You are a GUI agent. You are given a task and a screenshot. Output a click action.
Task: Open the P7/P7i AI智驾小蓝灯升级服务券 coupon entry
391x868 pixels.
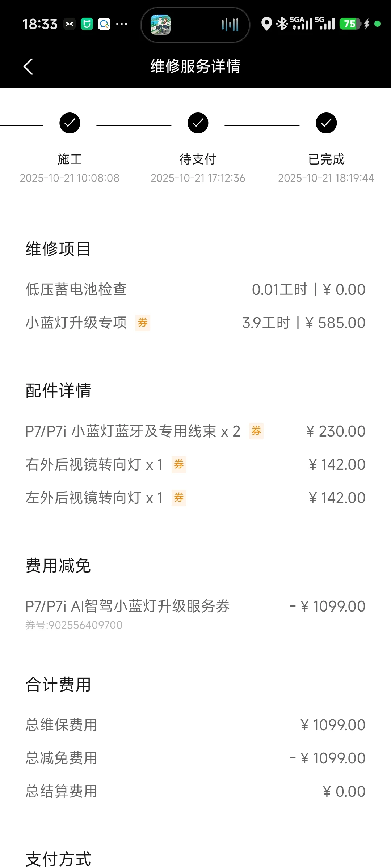point(127,607)
